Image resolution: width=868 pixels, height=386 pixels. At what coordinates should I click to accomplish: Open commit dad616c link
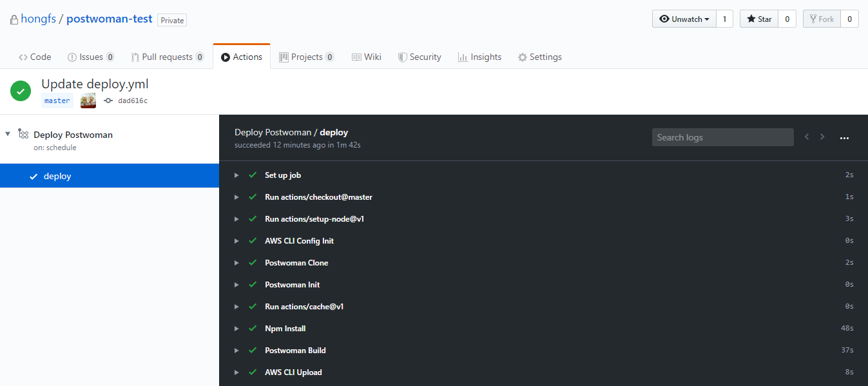[x=133, y=101]
